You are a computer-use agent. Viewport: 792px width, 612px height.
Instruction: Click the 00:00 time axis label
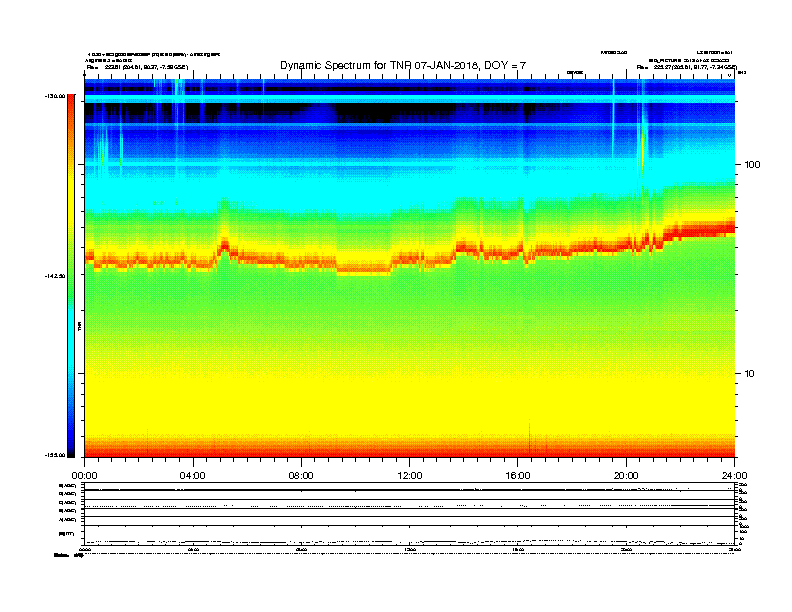coord(85,476)
